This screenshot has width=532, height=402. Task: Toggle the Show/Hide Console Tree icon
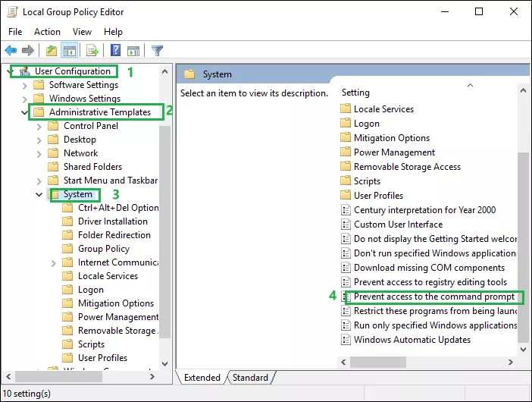(70, 51)
